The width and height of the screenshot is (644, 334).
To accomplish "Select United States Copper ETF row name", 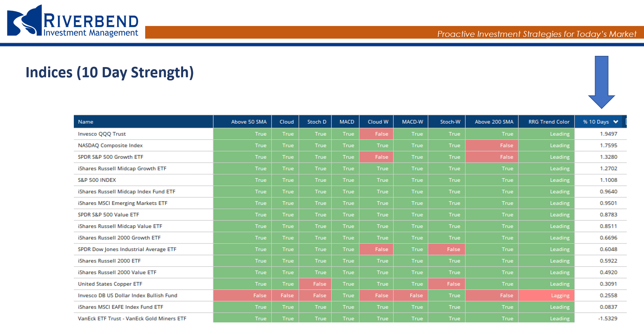I will coord(110,284).
